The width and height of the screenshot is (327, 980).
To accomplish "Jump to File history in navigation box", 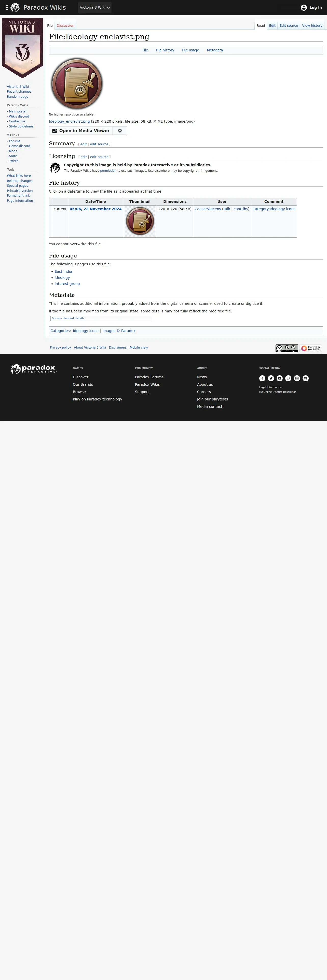I will 165,50.
